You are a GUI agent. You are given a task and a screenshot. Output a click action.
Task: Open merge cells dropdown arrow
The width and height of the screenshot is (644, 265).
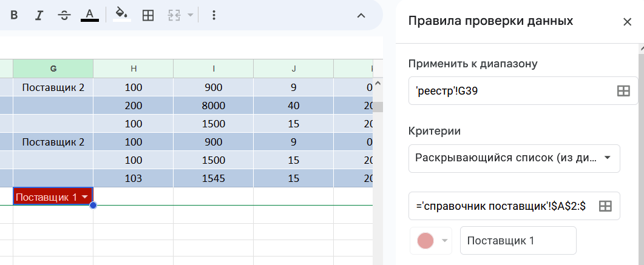click(190, 16)
